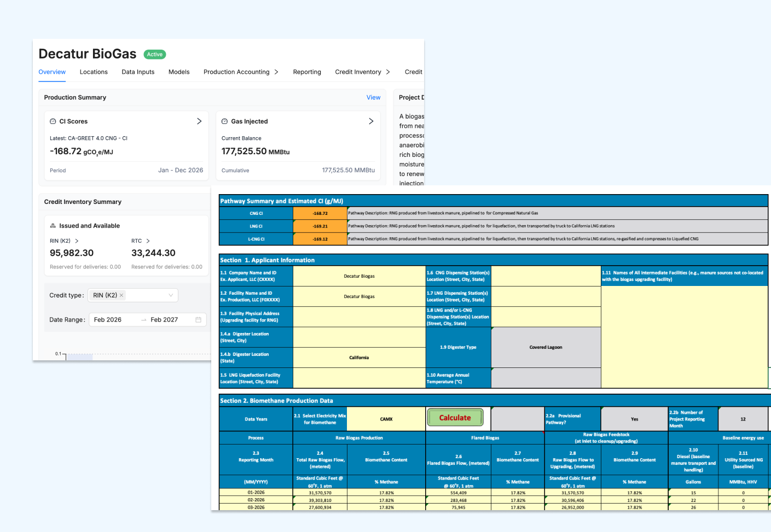This screenshot has width=771, height=532.
Task: Open Gas Injected details arrow
Action: [371, 121]
